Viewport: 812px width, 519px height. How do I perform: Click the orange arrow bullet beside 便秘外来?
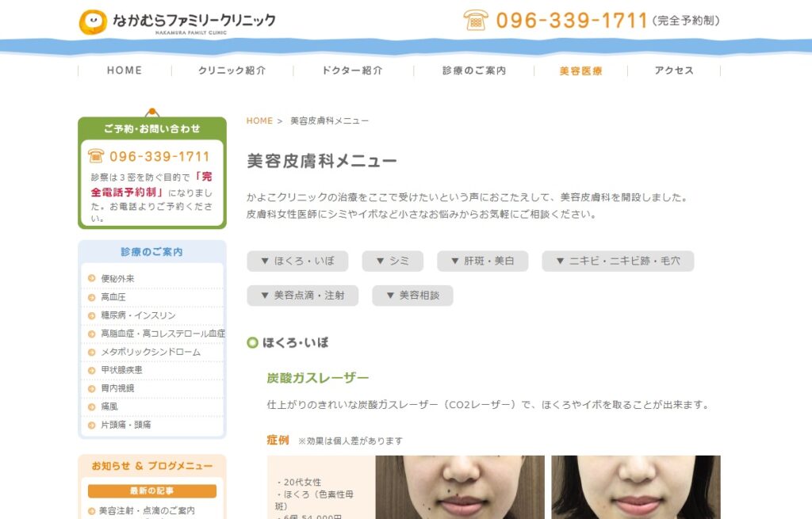(x=92, y=279)
